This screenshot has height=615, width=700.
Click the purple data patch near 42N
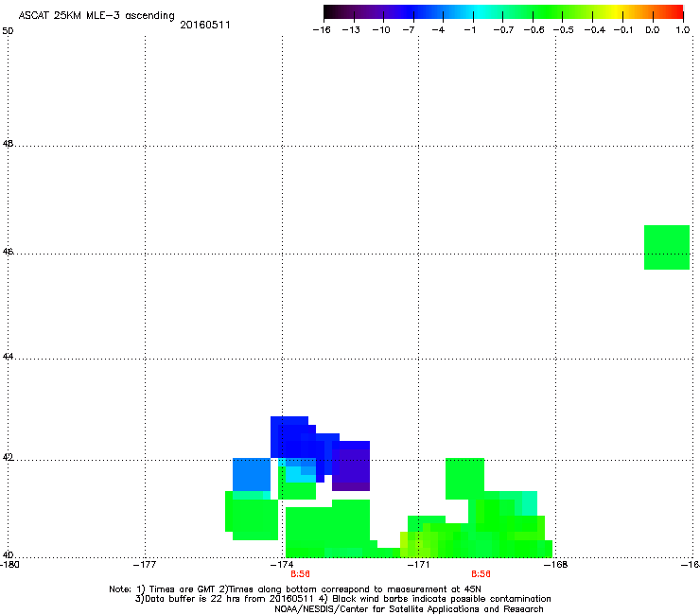click(x=351, y=466)
